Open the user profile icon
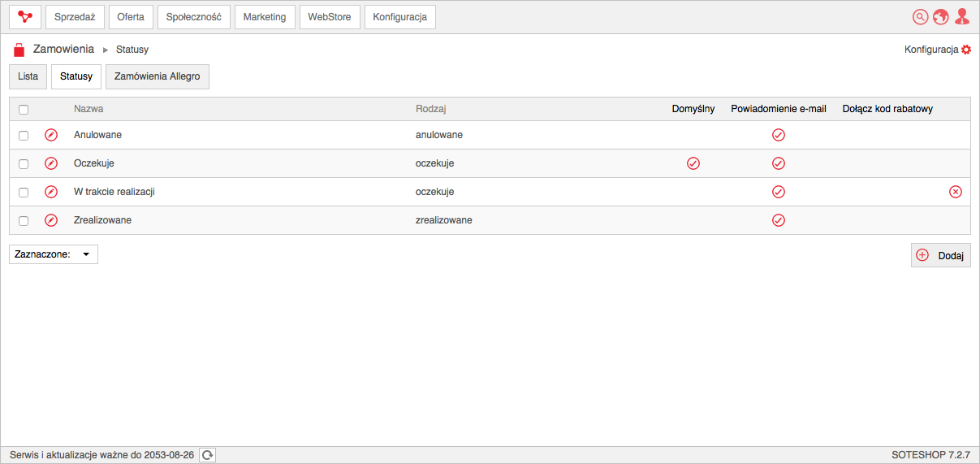 click(x=962, y=16)
